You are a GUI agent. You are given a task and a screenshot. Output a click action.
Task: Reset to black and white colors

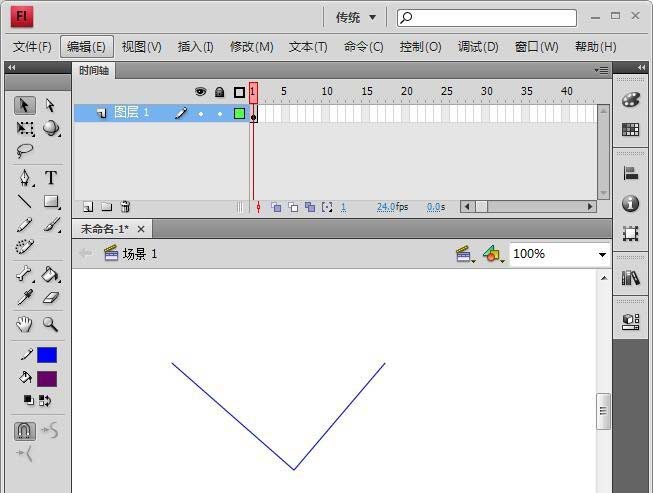point(28,400)
